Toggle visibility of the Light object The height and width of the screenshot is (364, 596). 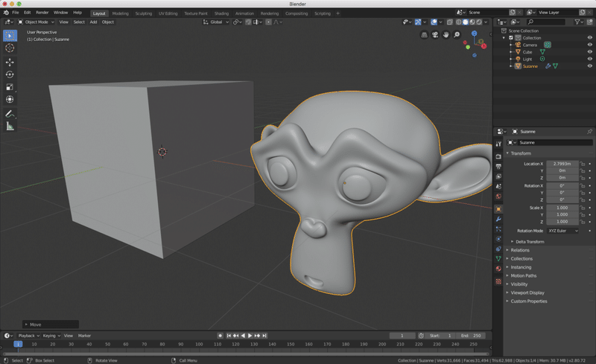click(x=589, y=59)
